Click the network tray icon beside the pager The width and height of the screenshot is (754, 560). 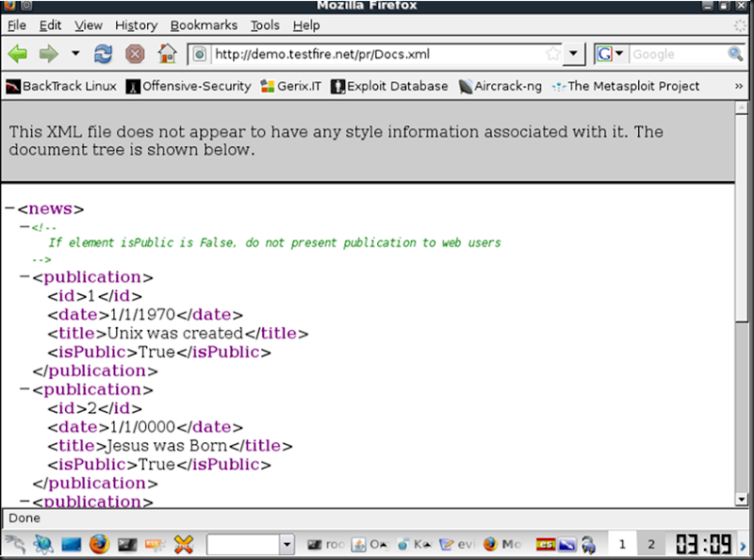tap(588, 544)
